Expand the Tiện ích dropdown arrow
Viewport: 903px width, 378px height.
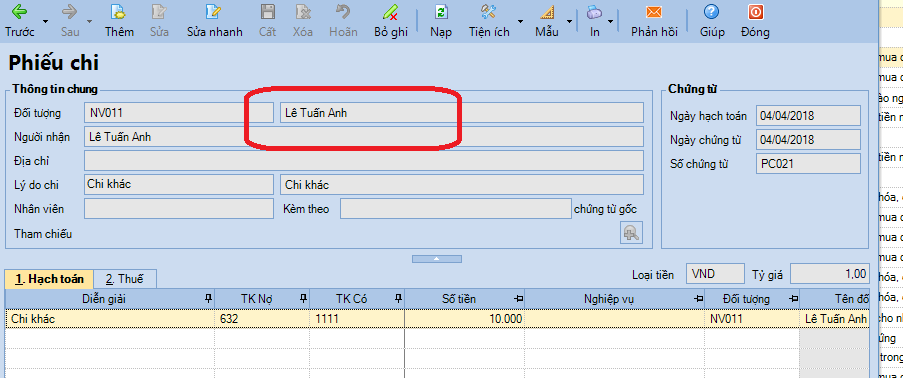(520, 21)
